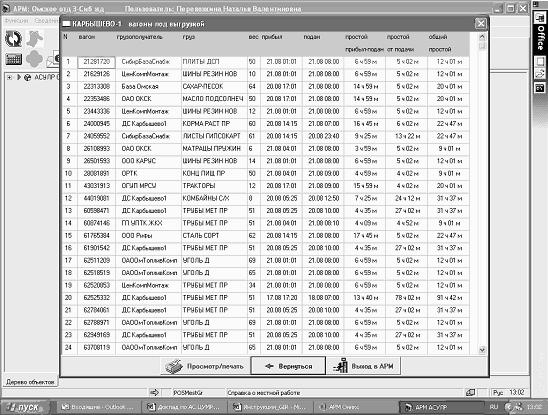Click the Просмотр/печать button

coord(206,366)
